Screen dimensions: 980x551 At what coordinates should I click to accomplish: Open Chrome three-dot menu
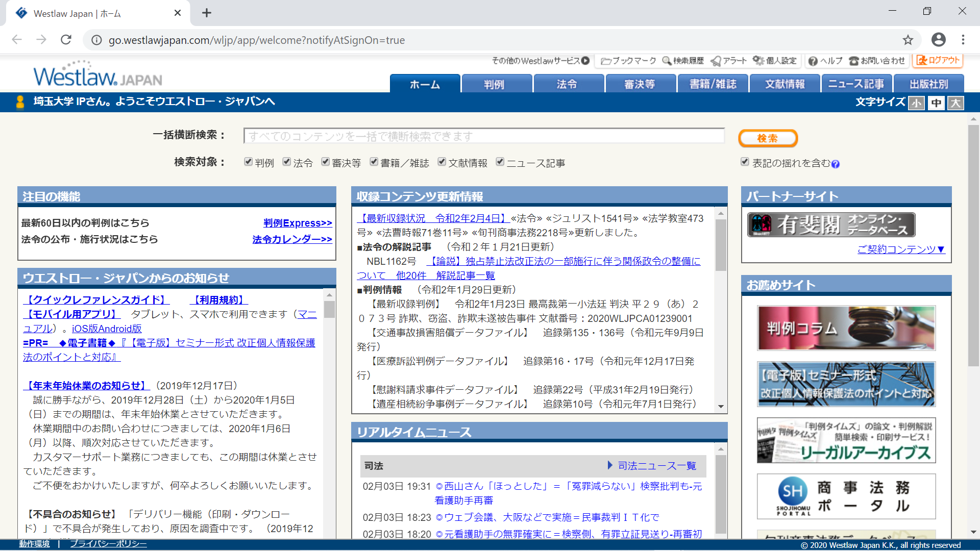coord(963,40)
